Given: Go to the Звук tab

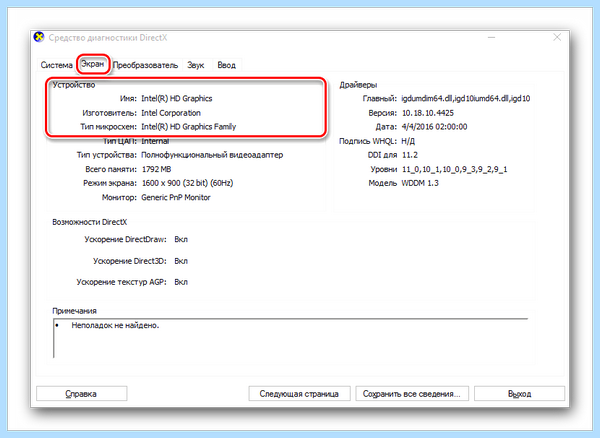Looking at the screenshot, I should pyautogui.click(x=196, y=65).
